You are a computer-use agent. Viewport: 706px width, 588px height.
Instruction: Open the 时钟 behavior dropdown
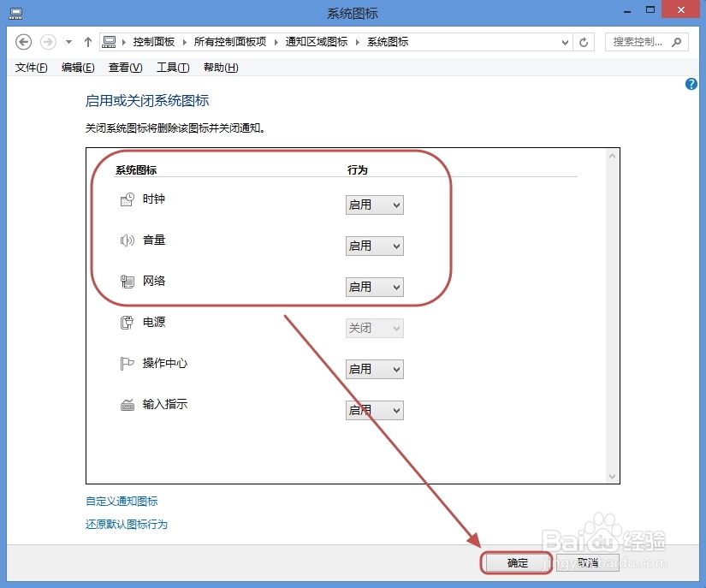[375, 205]
